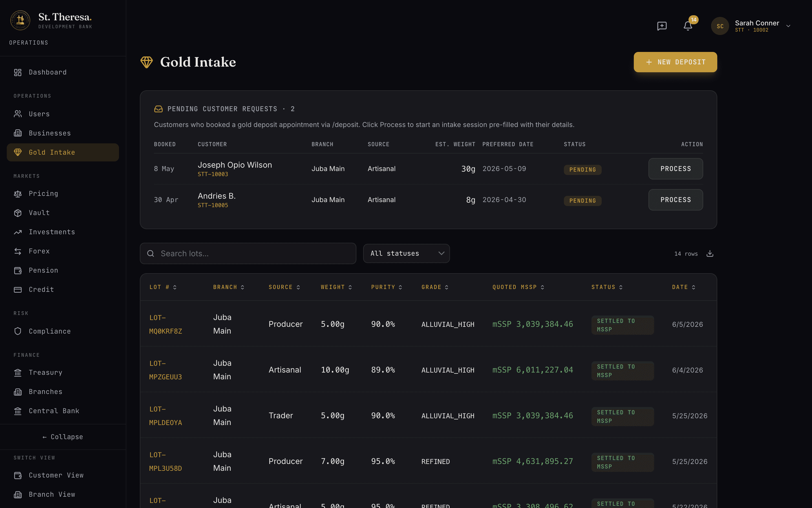Click the Branch View building icon
The width and height of the screenshot is (812, 508).
tap(18, 494)
